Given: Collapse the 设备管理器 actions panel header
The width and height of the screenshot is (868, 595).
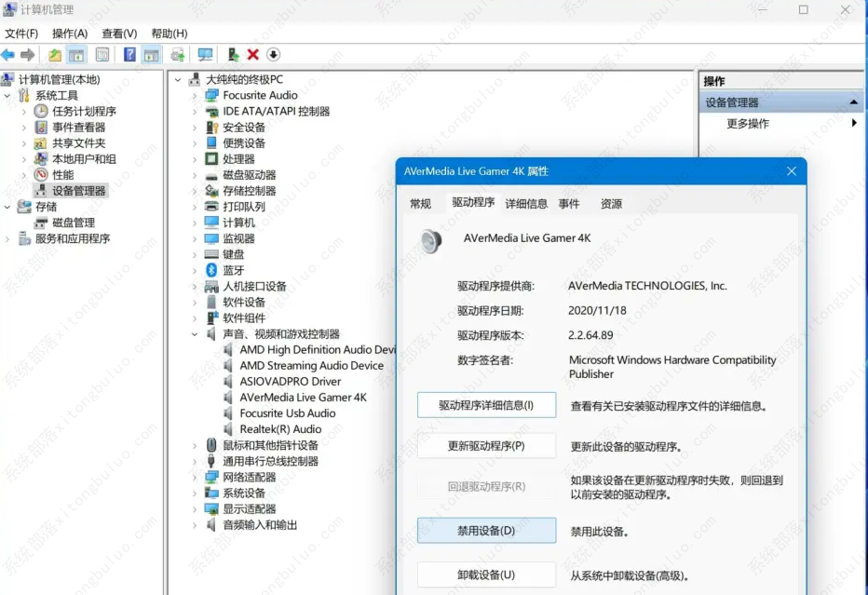Looking at the screenshot, I should (x=854, y=102).
